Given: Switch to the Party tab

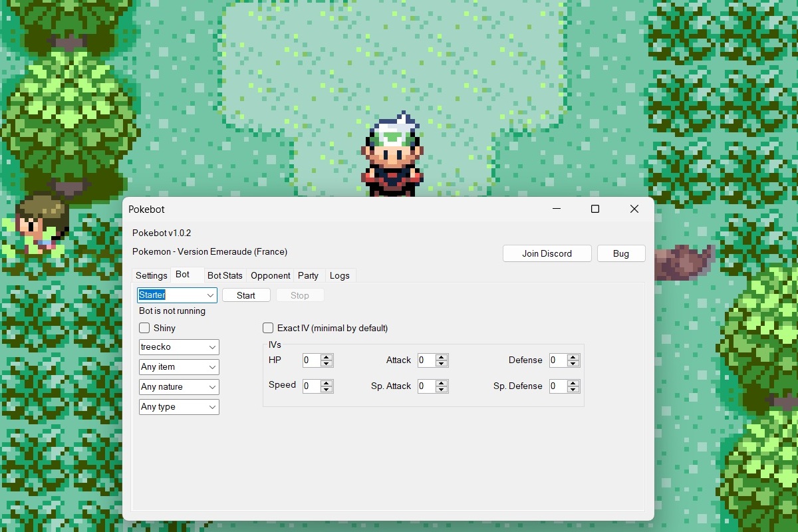Looking at the screenshot, I should [309, 275].
